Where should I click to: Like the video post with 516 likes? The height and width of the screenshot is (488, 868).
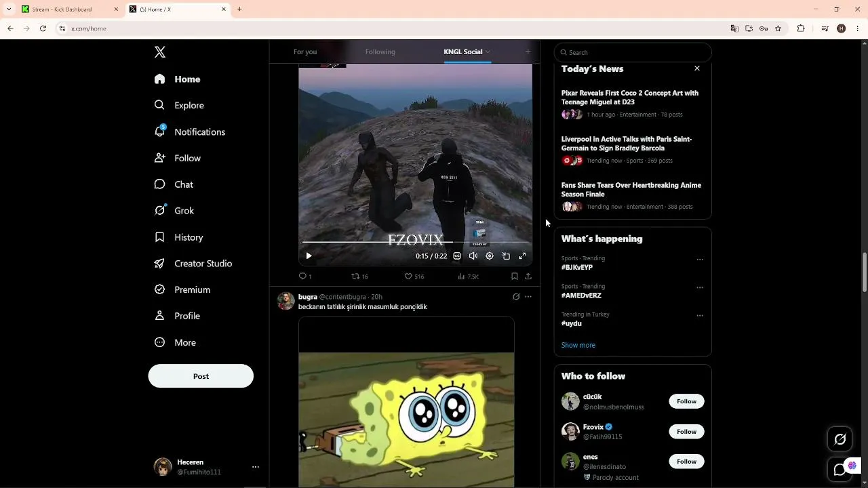(x=414, y=277)
